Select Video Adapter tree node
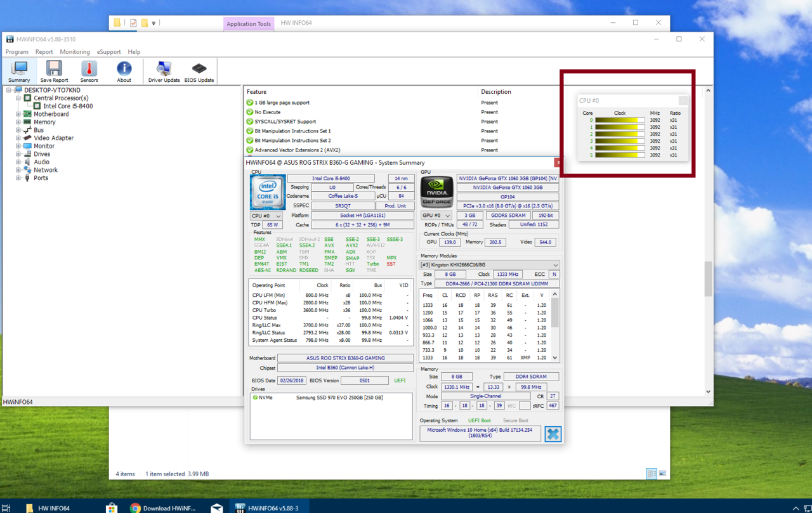 click(x=53, y=138)
